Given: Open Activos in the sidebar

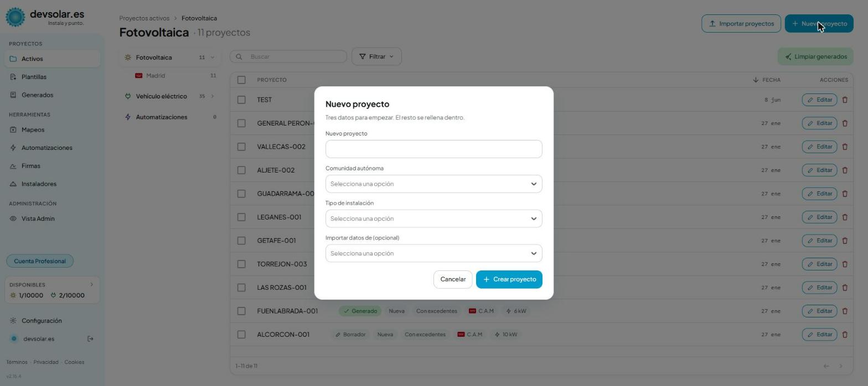Looking at the screenshot, I should pyautogui.click(x=53, y=59).
